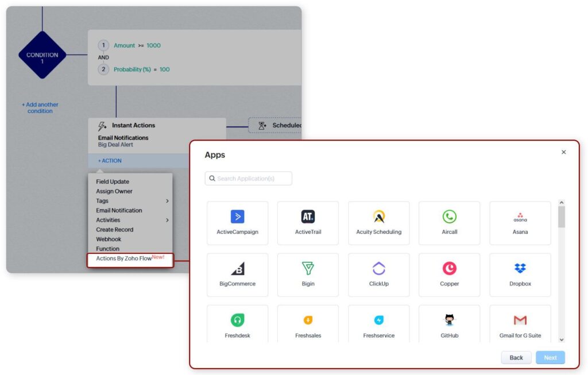Select the BigCommerce app icon
Screen dimensions: 588x375
click(x=237, y=269)
